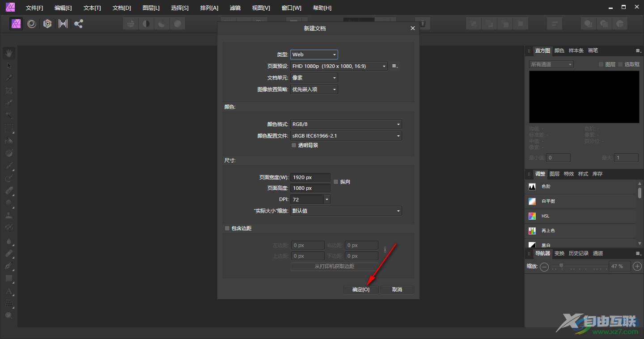
Task: Choose the 色阶 adjustment
Action: 580,186
